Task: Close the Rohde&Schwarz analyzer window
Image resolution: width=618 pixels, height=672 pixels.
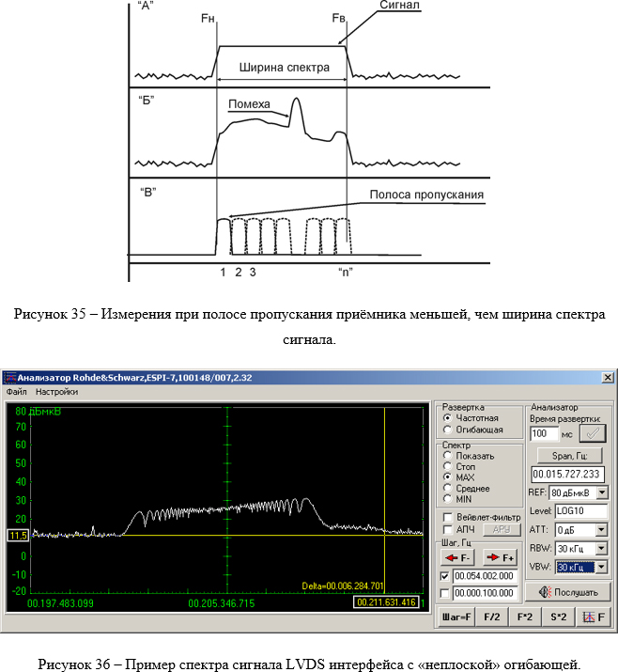Action: (608, 378)
